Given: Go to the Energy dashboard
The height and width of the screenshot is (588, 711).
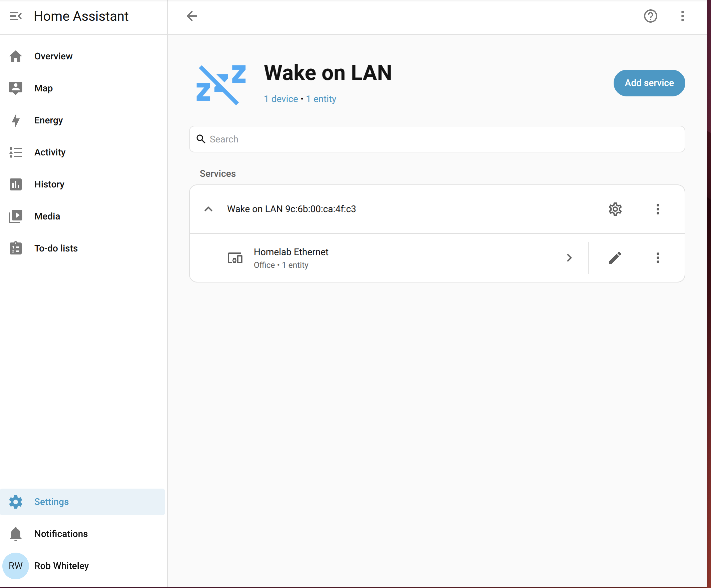Looking at the screenshot, I should [82, 120].
